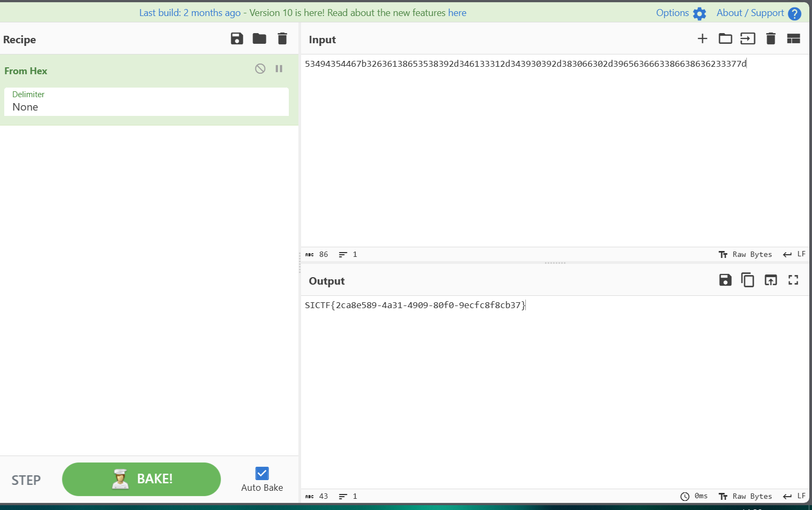Maximise the output pane
The width and height of the screenshot is (812, 510).
(x=793, y=280)
